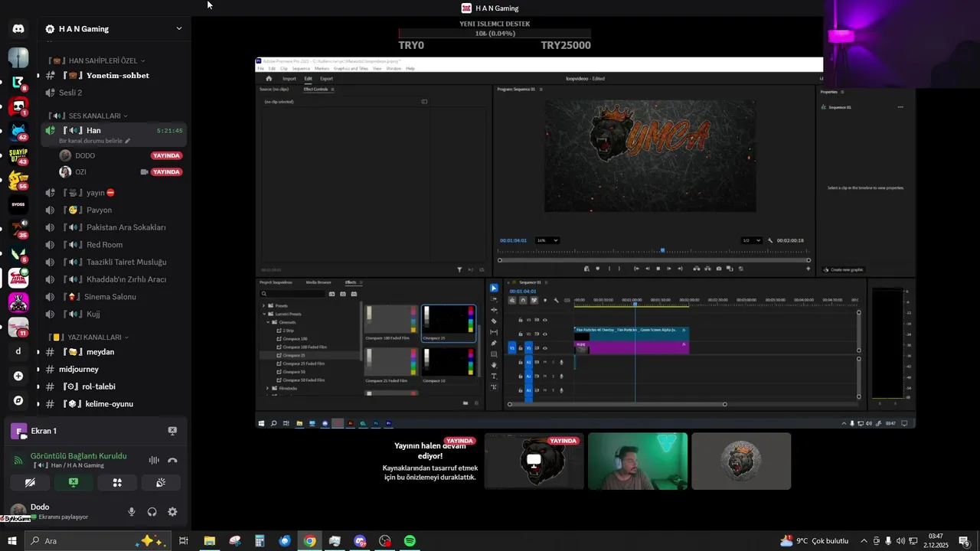Click Export Frame camera icon in Program monitor
The width and height of the screenshot is (980, 551).
[718, 269]
